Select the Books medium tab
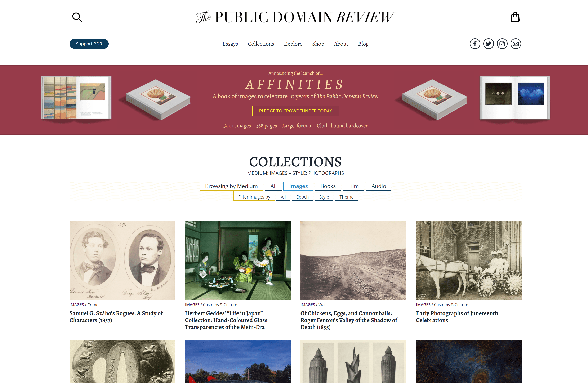Viewport: 588px width, 383px height. (328, 186)
